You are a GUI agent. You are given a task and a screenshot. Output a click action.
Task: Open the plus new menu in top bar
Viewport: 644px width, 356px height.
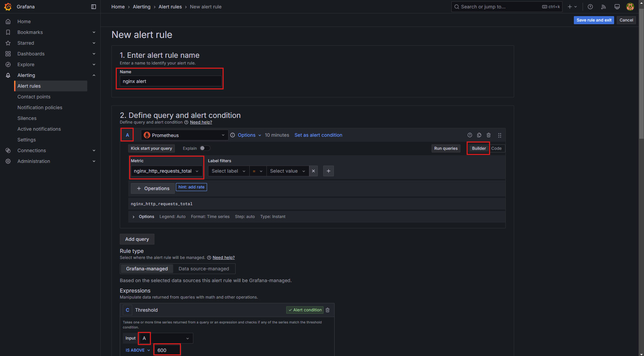[x=572, y=7]
